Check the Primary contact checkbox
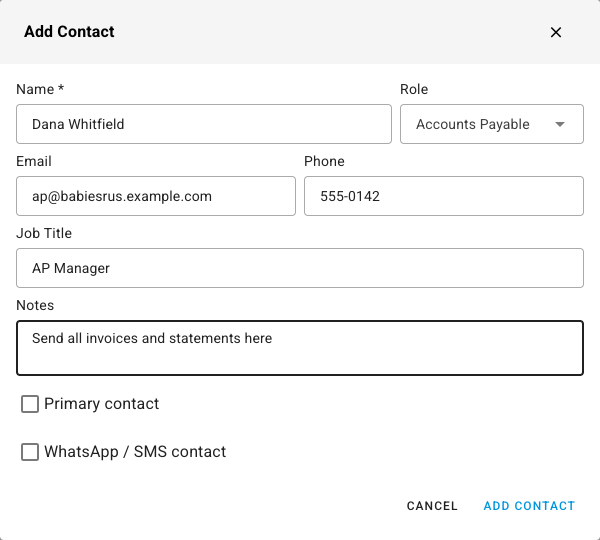The height and width of the screenshot is (540, 600). [x=30, y=404]
